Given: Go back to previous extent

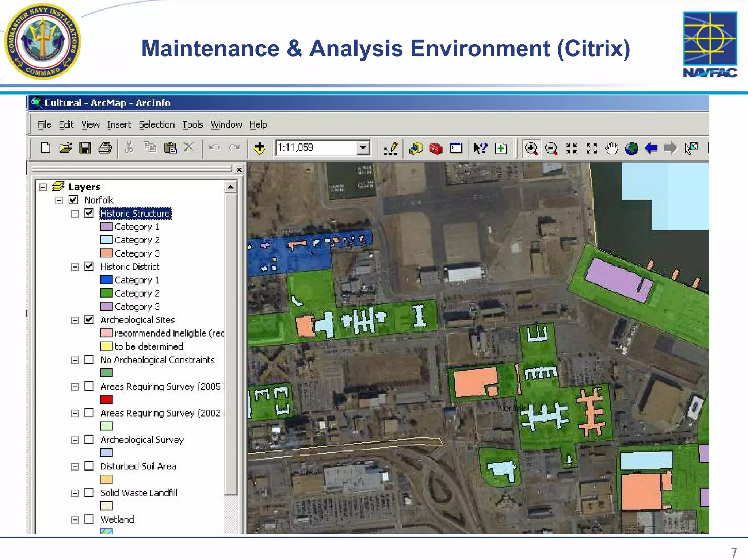Looking at the screenshot, I should tap(651, 148).
